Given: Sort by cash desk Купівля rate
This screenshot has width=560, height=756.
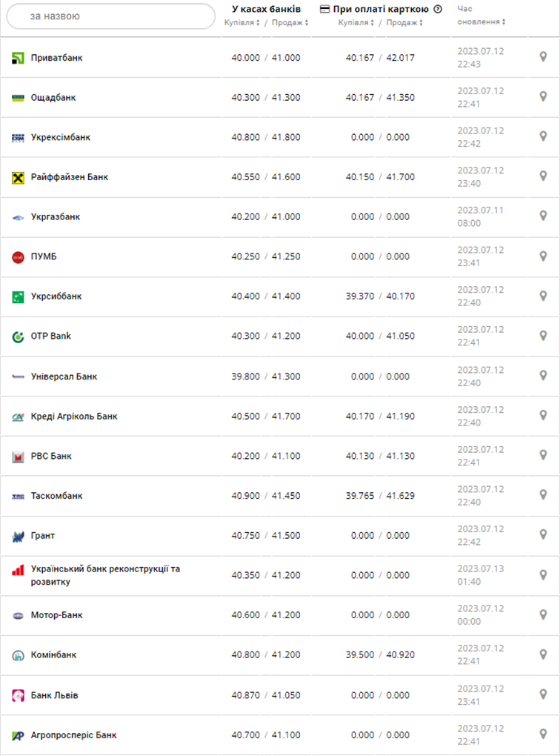Looking at the screenshot, I should click(x=242, y=23).
